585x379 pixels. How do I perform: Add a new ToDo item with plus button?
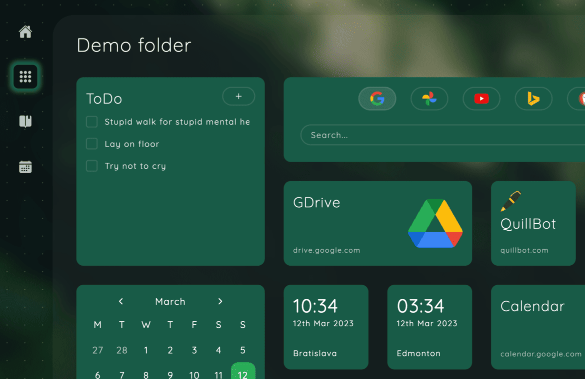coord(239,97)
